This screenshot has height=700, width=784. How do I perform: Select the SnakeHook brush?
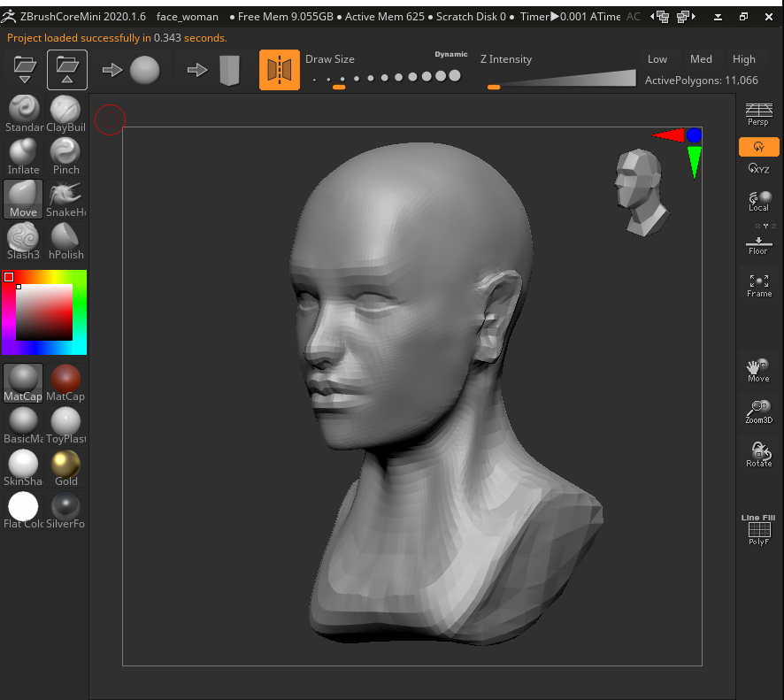tap(65, 198)
